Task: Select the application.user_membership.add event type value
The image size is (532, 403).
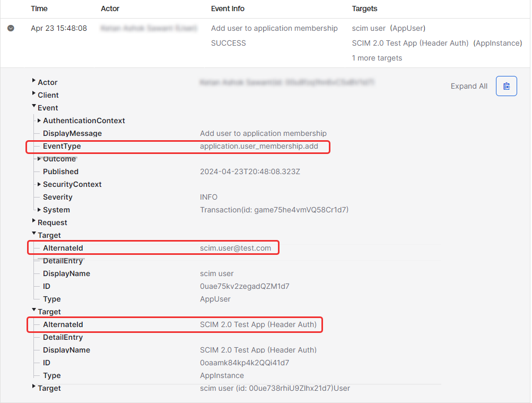Action: click(259, 146)
